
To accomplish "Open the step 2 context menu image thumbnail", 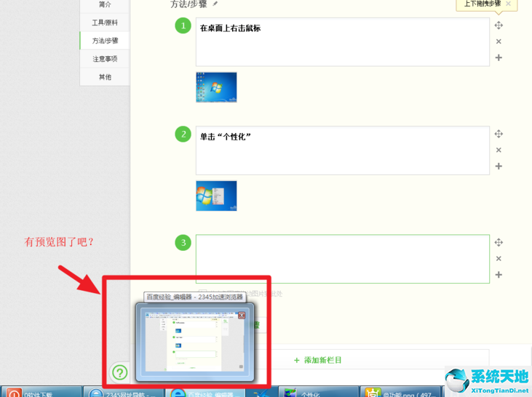I will (x=216, y=196).
